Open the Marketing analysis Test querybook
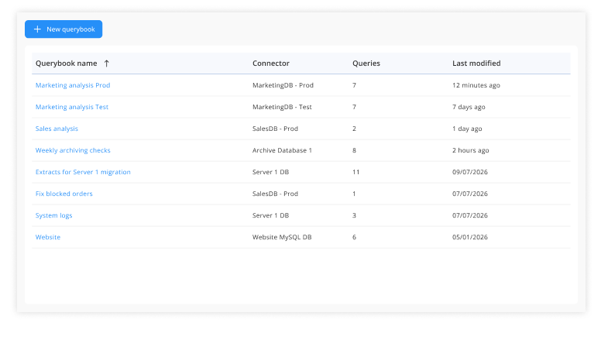The width and height of the screenshot is (601, 364). pyautogui.click(x=72, y=107)
